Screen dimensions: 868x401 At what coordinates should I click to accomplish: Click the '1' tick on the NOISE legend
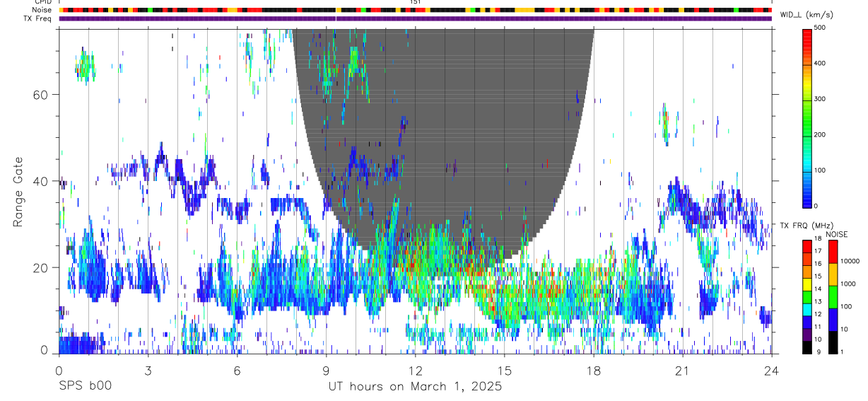click(842, 352)
